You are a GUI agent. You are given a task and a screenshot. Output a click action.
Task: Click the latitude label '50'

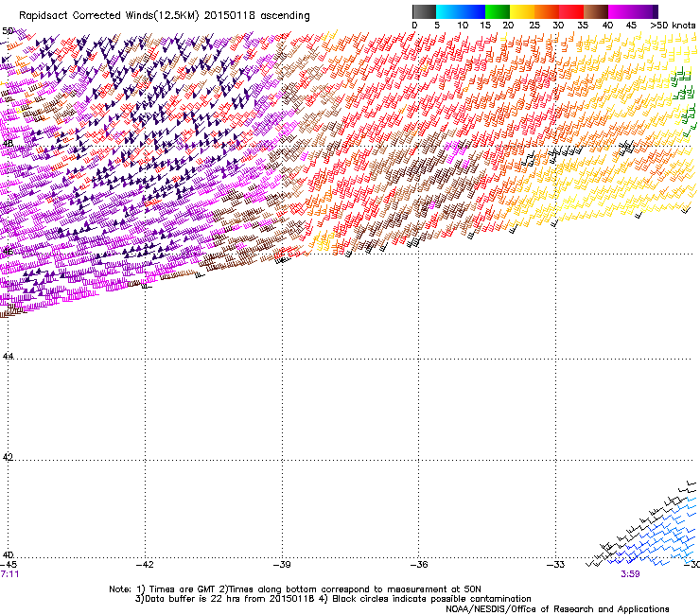(x=8, y=31)
